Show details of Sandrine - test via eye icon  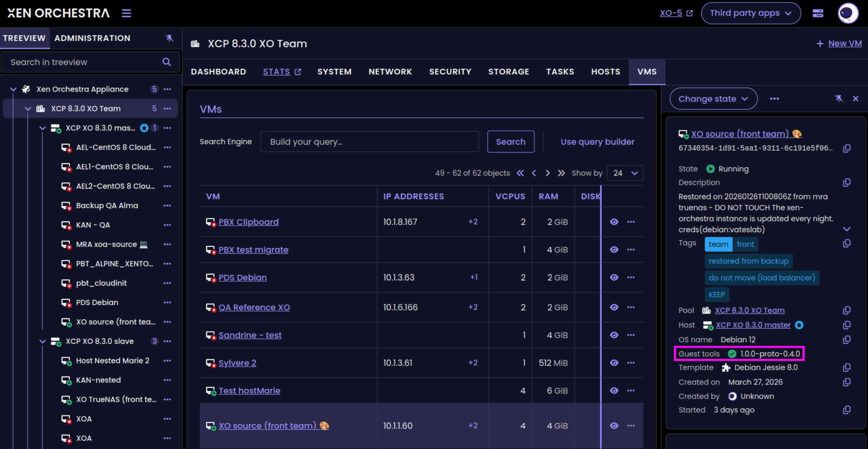click(x=614, y=335)
